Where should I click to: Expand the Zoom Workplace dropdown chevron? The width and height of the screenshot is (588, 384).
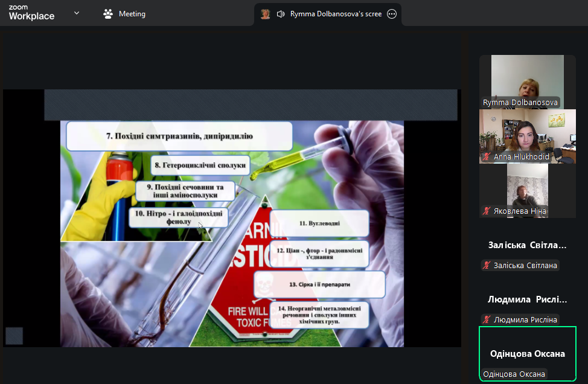77,13
